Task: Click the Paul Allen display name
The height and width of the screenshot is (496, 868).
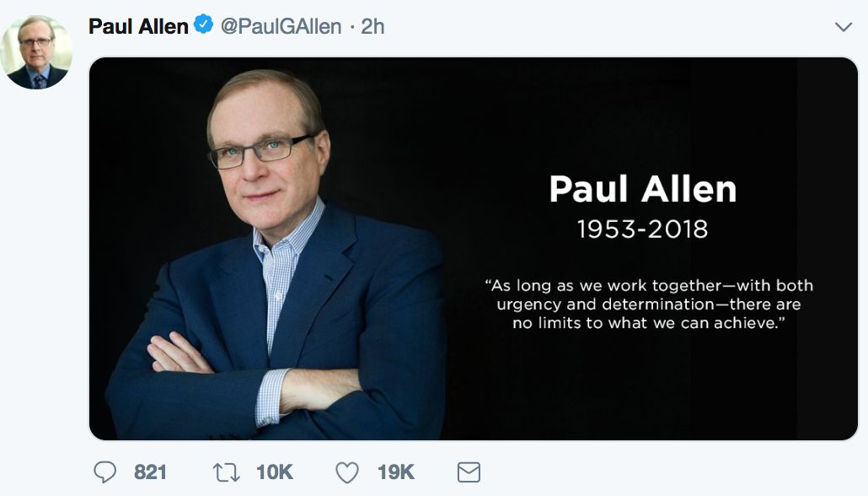Action: [138, 26]
